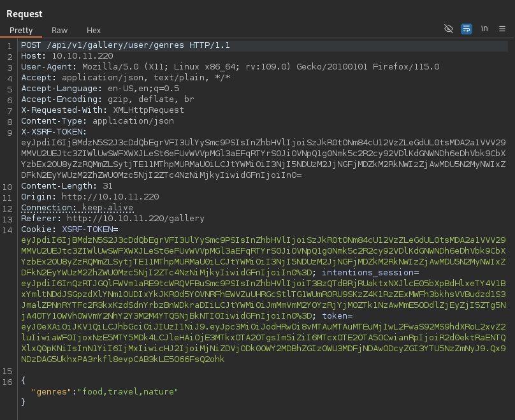The width and height of the screenshot is (515, 420).
Task: Switch to the Hex tab
Action: point(94,30)
